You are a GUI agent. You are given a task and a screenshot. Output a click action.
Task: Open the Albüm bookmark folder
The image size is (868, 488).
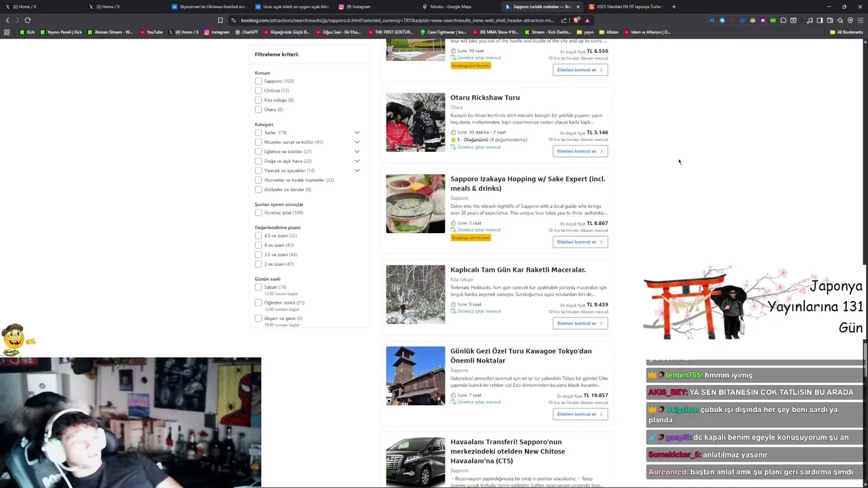pos(608,32)
